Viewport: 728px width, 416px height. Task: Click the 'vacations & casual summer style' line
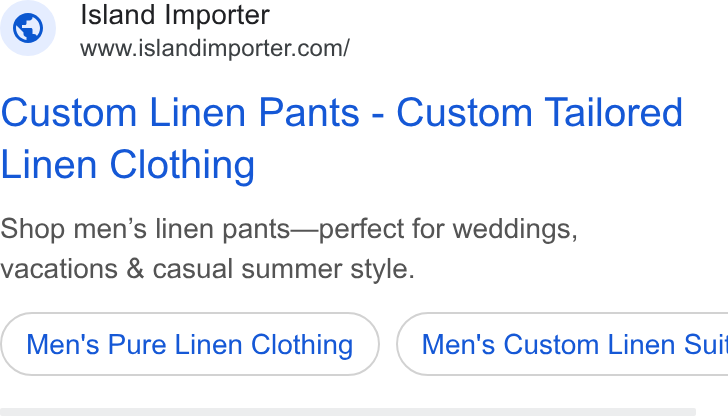208,269
